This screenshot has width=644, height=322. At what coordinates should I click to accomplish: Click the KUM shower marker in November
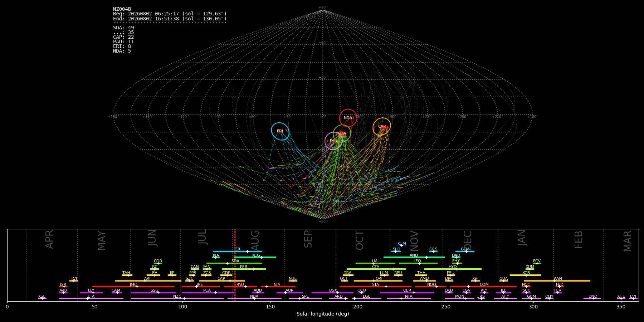pos(402,245)
